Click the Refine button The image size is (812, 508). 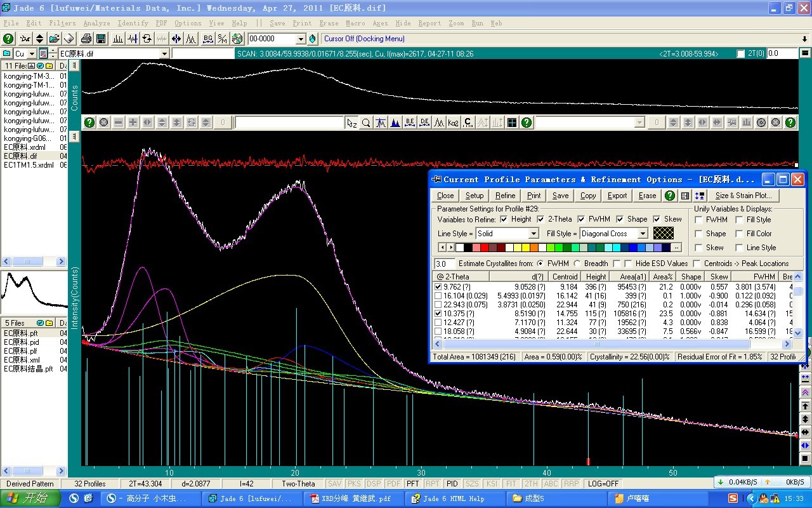[x=505, y=196]
